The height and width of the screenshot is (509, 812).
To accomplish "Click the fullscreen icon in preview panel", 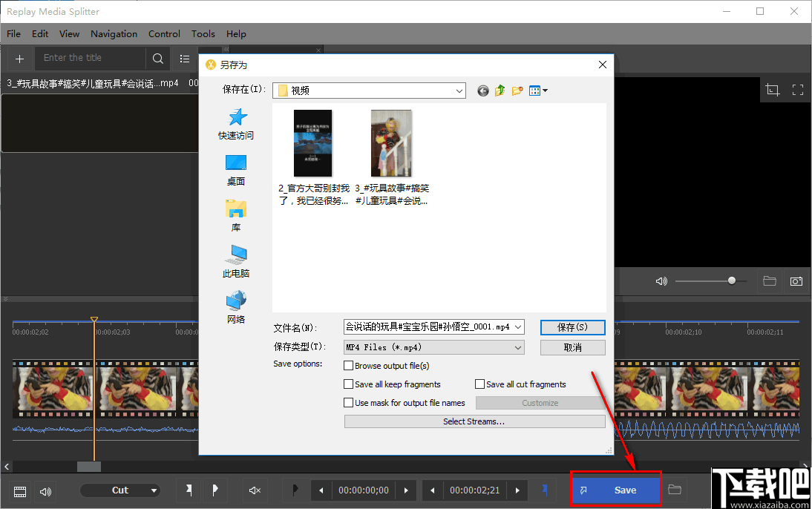I will point(798,89).
